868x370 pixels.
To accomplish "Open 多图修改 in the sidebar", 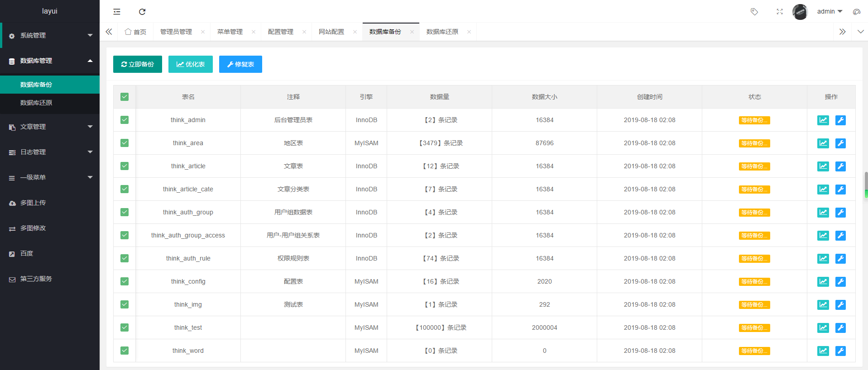I will pos(50,228).
